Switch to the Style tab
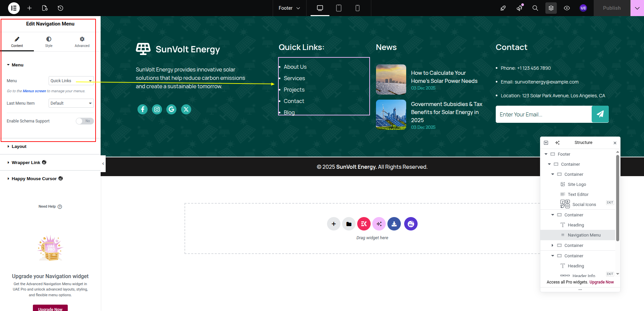The width and height of the screenshot is (644, 311). (49, 42)
